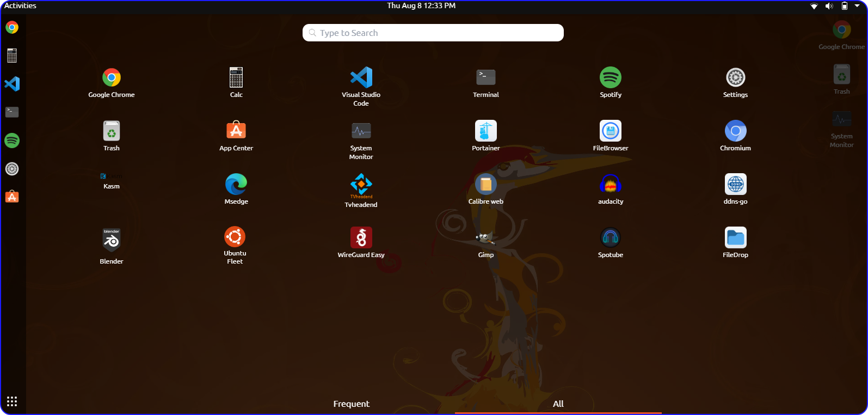Image resolution: width=868 pixels, height=415 pixels.
Task: Launch Calibre web from the grid
Action: pos(485,185)
